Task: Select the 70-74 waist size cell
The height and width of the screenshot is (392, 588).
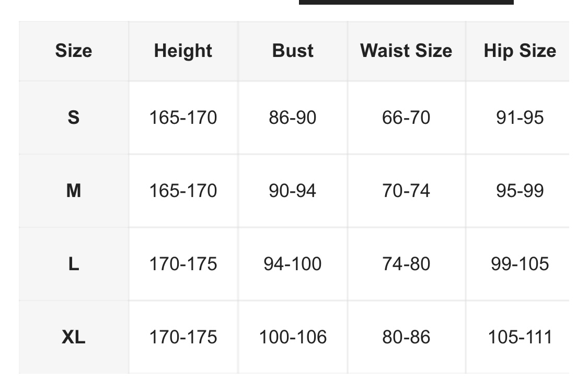Action: click(x=406, y=191)
